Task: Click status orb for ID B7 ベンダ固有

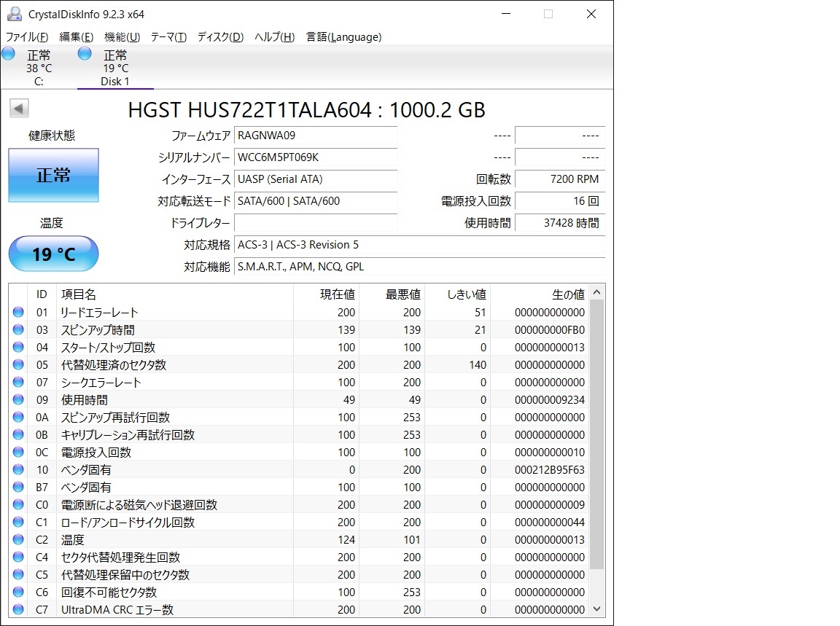Action: pyautogui.click(x=18, y=487)
